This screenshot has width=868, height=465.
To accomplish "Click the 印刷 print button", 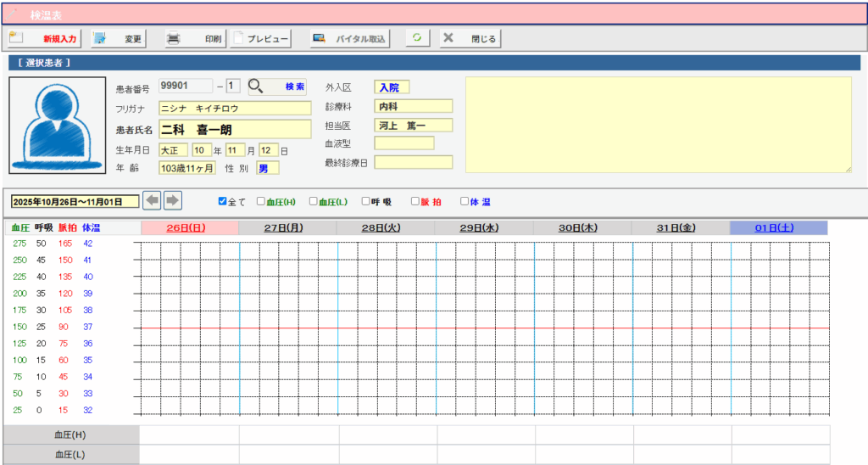I will [193, 38].
